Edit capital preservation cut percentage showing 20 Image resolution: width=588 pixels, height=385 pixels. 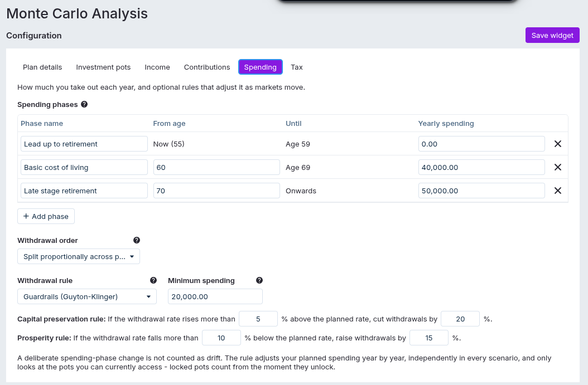coord(460,319)
